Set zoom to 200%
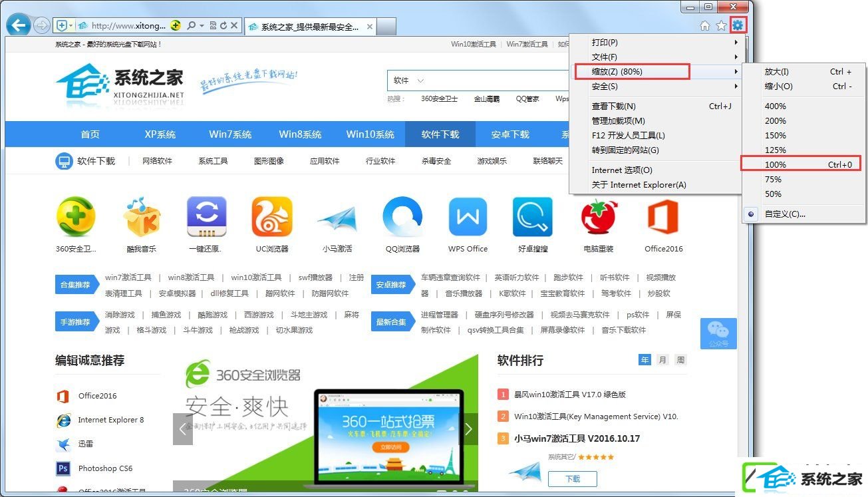 click(x=804, y=121)
